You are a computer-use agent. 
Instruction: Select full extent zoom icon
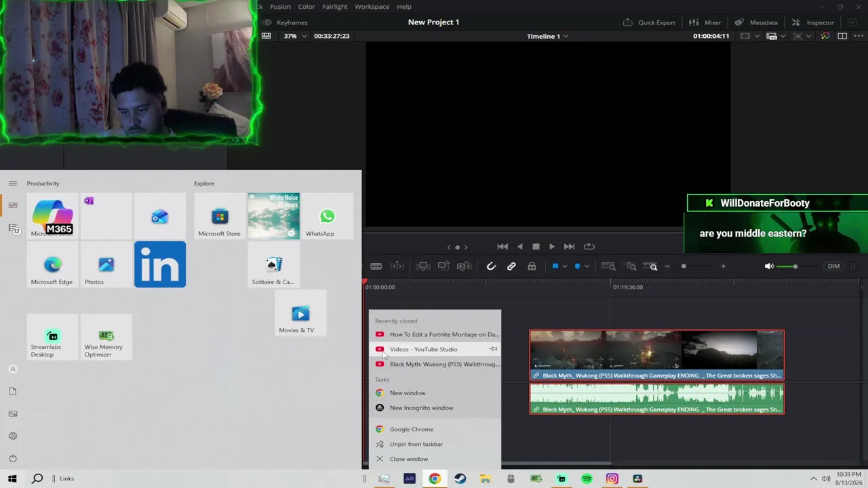point(608,266)
